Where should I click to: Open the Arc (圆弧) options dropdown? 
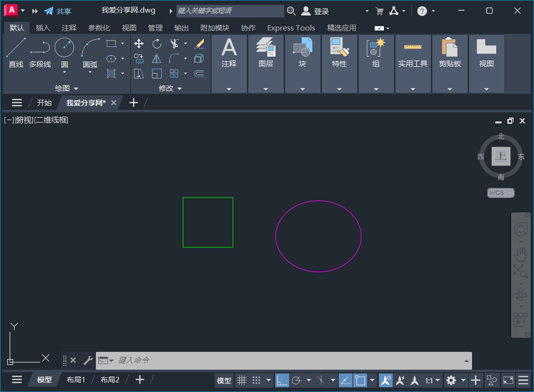pyautogui.click(x=90, y=72)
